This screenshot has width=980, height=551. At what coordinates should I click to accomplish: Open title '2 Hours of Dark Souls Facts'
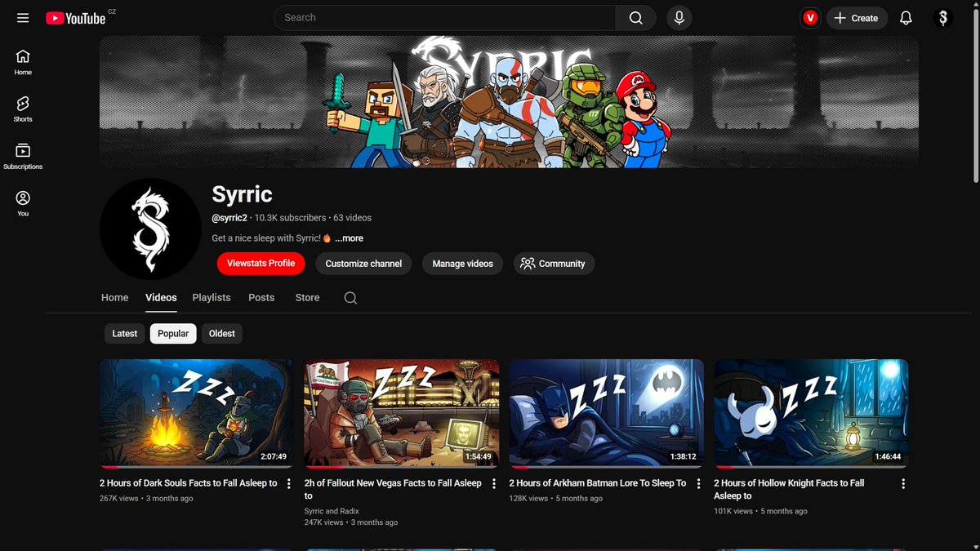pos(189,483)
